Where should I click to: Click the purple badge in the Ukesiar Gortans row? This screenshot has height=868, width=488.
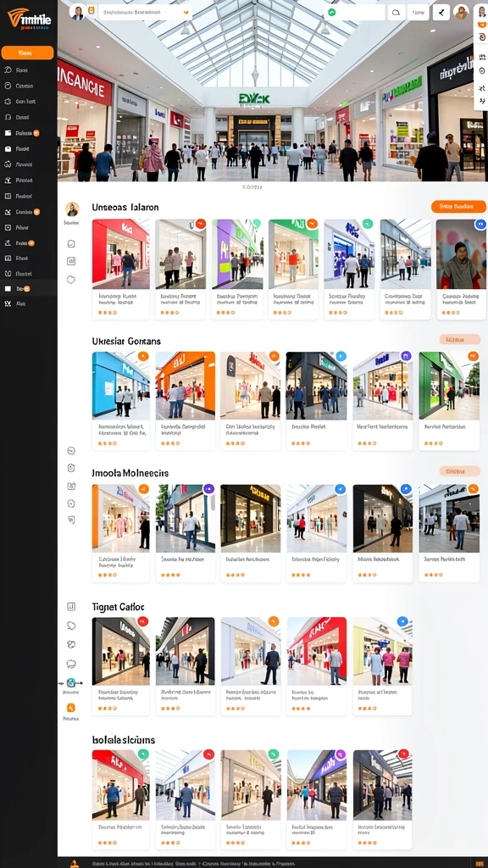[406, 356]
